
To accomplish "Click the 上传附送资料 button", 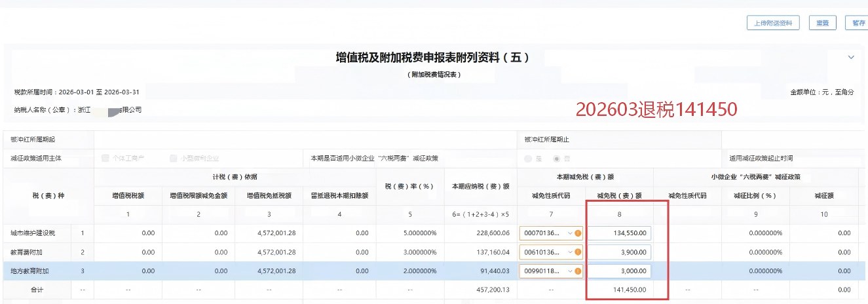I will point(774,23).
